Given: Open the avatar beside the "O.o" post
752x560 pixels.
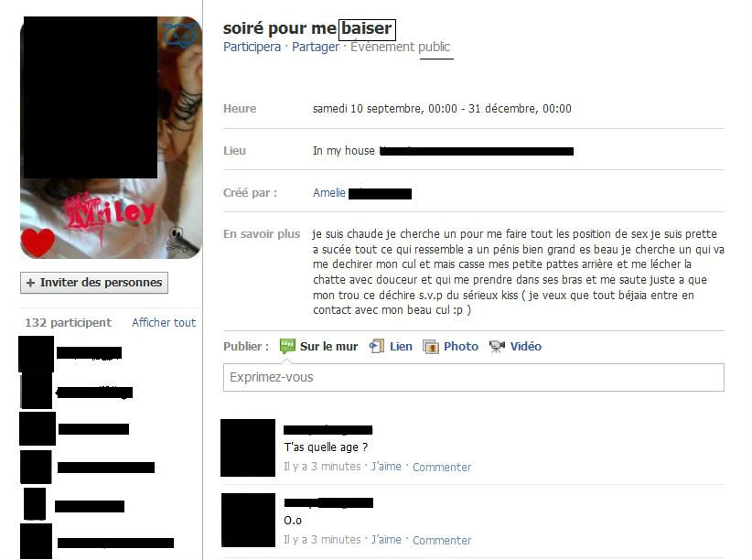Looking at the screenshot, I should click(x=248, y=520).
